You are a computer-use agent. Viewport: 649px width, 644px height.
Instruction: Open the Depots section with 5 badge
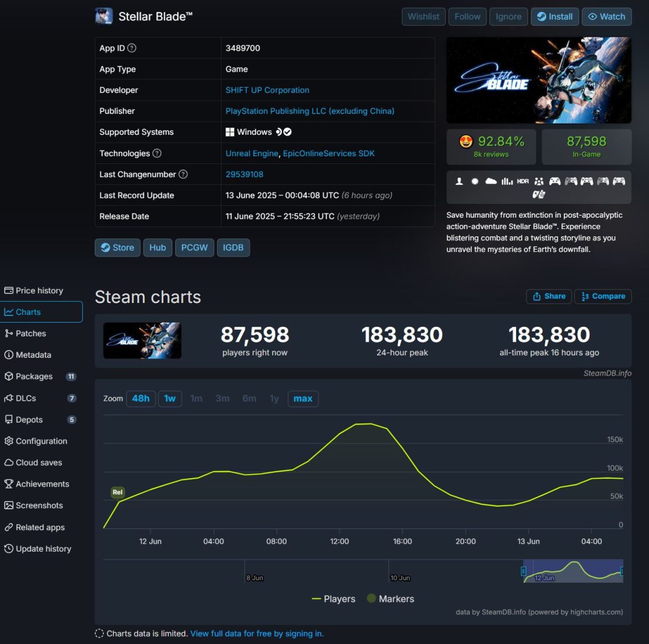41,420
